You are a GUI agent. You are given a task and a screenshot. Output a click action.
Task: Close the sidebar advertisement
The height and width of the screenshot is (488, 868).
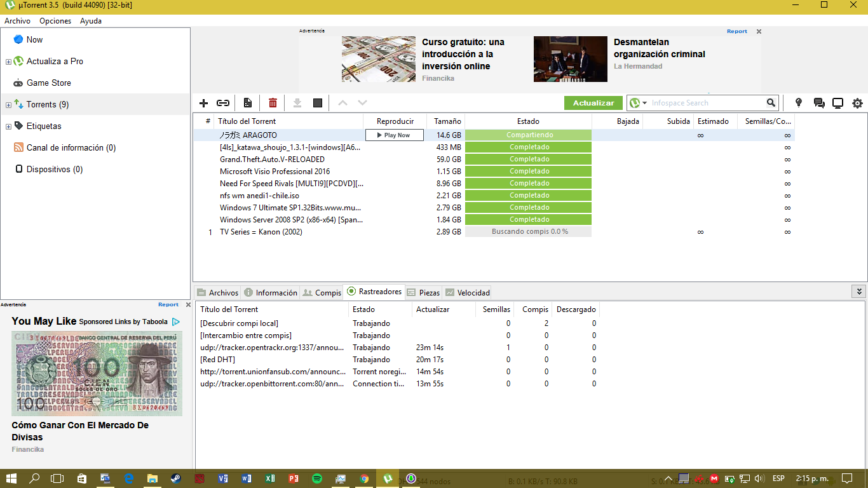[x=187, y=305]
